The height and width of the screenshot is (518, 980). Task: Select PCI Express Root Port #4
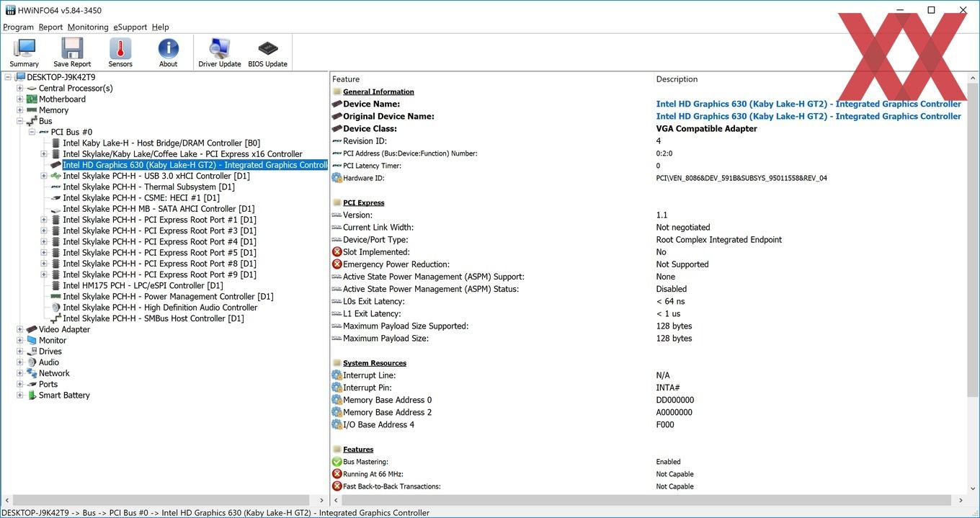[159, 241]
